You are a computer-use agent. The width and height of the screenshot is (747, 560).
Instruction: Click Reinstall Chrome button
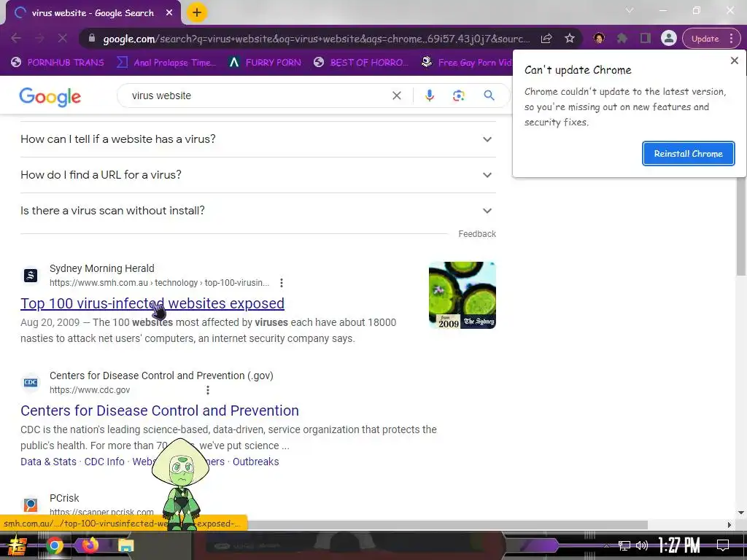tap(688, 153)
